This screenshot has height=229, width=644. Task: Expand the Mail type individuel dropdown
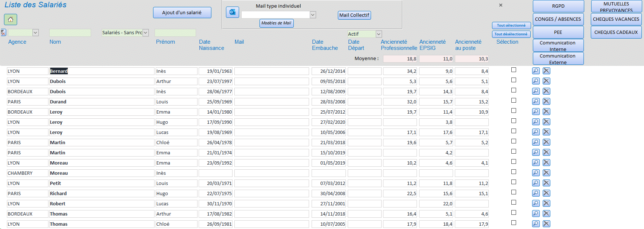313,15
